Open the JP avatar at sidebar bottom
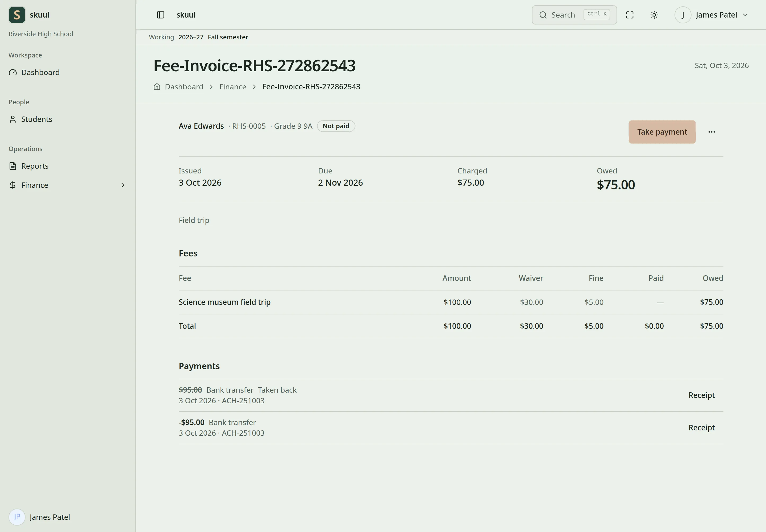 (x=17, y=517)
